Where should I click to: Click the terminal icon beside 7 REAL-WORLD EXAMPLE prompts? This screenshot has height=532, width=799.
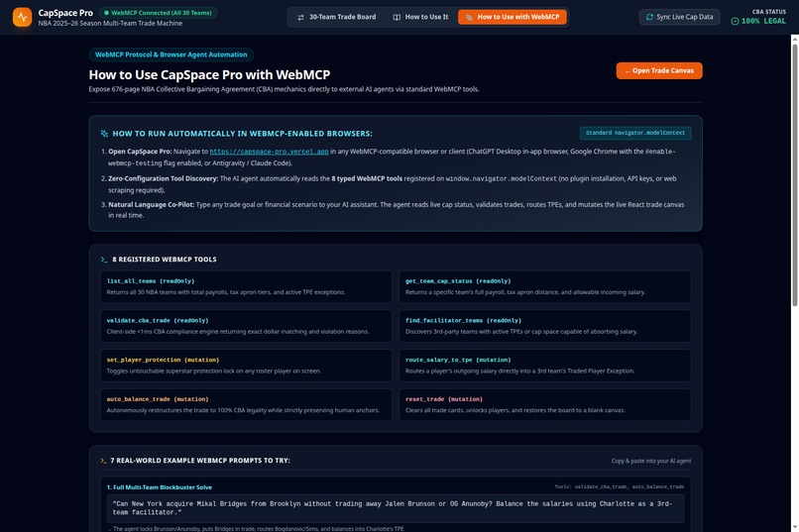[x=103, y=461]
